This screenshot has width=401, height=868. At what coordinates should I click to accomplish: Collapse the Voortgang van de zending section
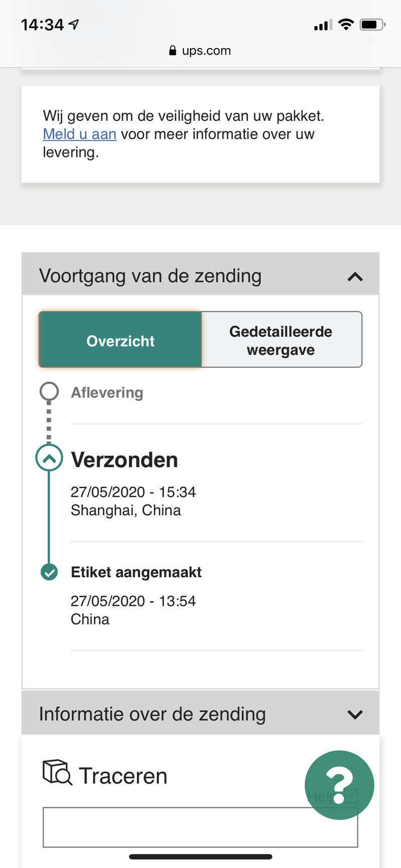coord(355,276)
